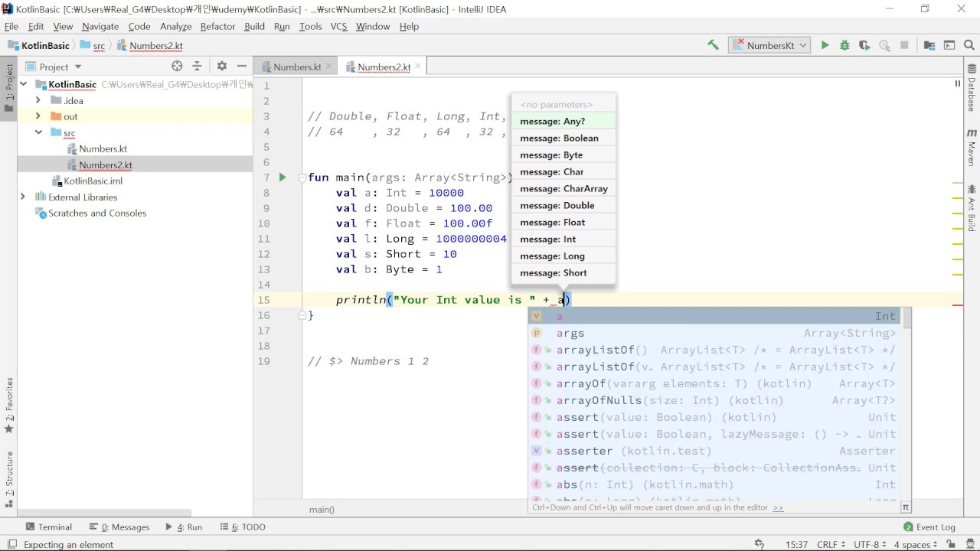Click the closing brace fold marker on line 16
Viewport: 980px width, 551px height.
click(x=302, y=315)
